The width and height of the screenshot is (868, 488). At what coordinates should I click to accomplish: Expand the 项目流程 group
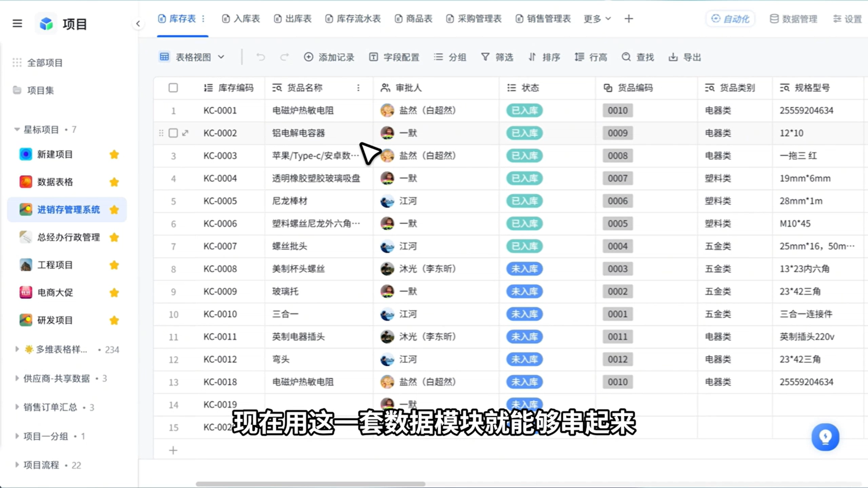tap(17, 465)
